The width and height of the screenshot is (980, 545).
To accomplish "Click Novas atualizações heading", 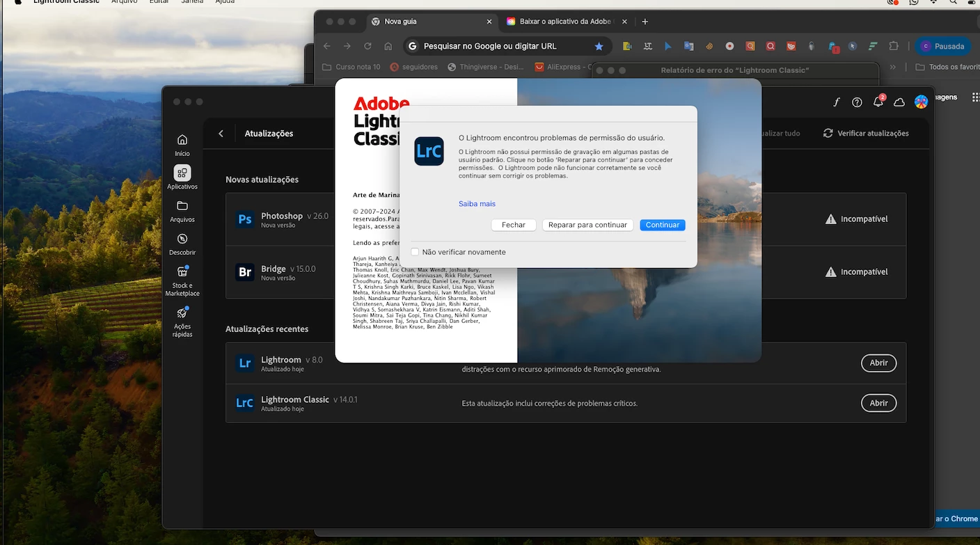I will point(262,180).
